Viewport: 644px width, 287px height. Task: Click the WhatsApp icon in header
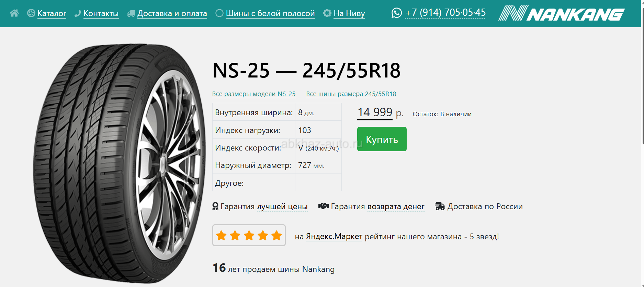396,13
